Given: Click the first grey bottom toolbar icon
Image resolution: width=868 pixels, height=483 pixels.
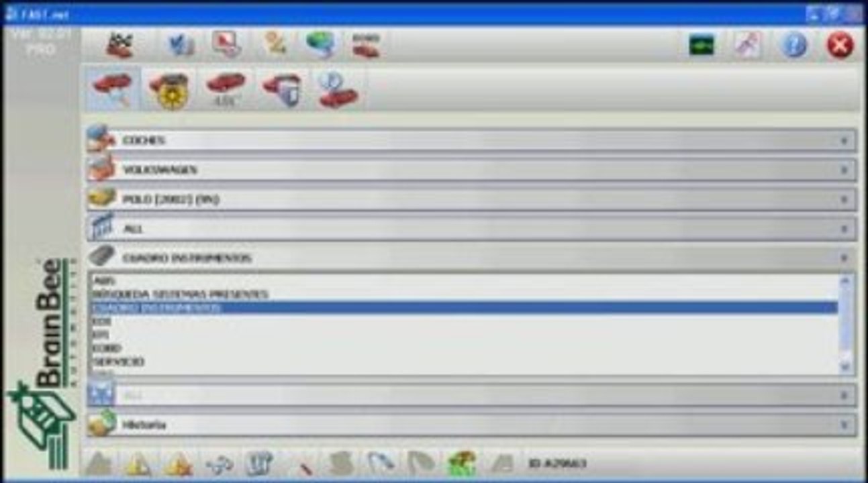Looking at the screenshot, I should click(x=99, y=464).
